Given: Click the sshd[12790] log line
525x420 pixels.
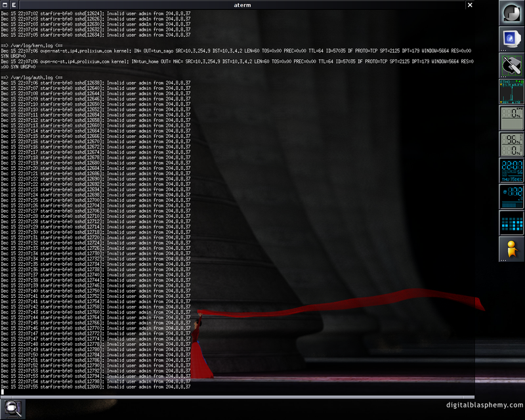Looking at the screenshot, I should click(96, 366).
